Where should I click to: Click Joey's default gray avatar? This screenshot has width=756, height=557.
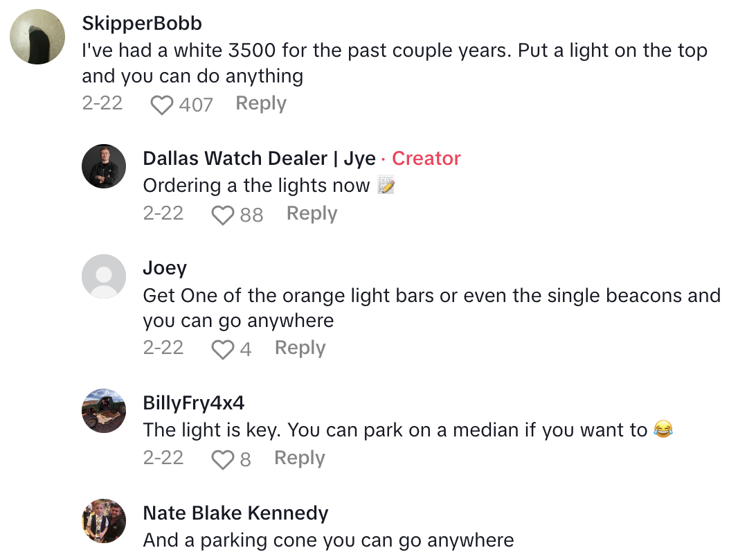[104, 276]
